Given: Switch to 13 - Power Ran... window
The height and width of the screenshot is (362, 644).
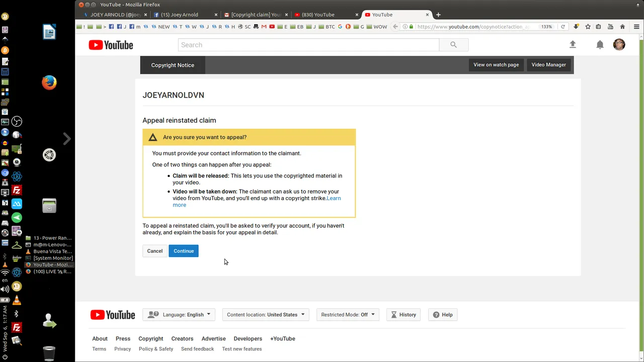Looking at the screenshot, I should [49, 238].
